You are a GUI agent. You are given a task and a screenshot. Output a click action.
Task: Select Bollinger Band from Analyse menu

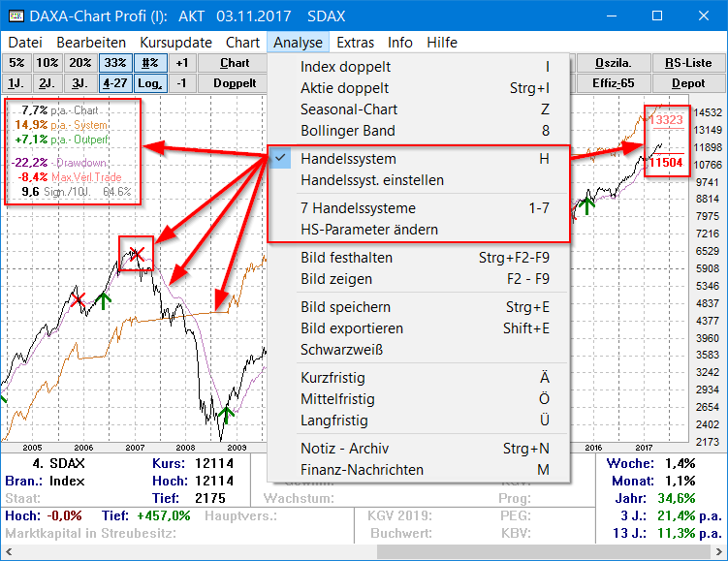pyautogui.click(x=348, y=131)
